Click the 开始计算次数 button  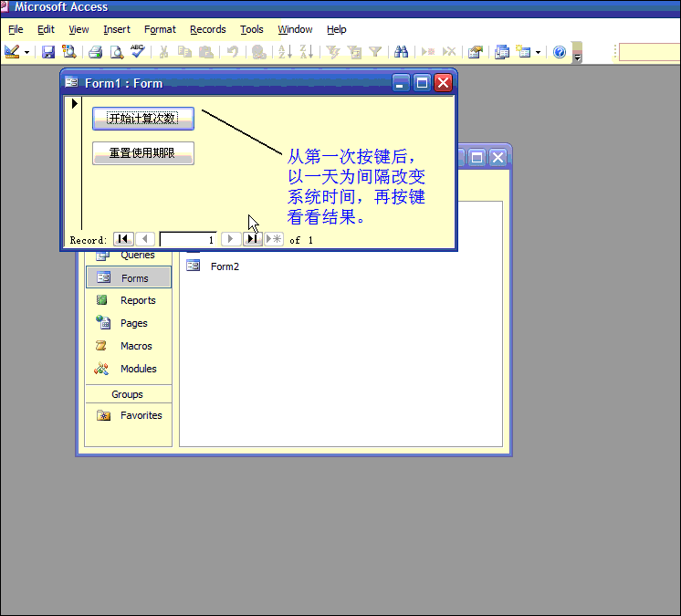click(x=143, y=119)
